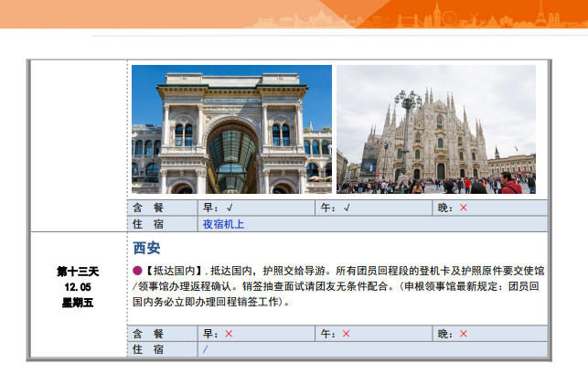The width and height of the screenshot is (588, 374).
Task: Click the red cross beside 晚 in Xi'an table
Action: pos(464,334)
